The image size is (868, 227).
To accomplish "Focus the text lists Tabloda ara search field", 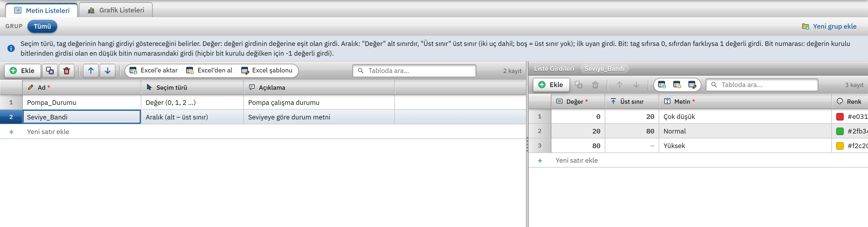I will pyautogui.click(x=414, y=71).
